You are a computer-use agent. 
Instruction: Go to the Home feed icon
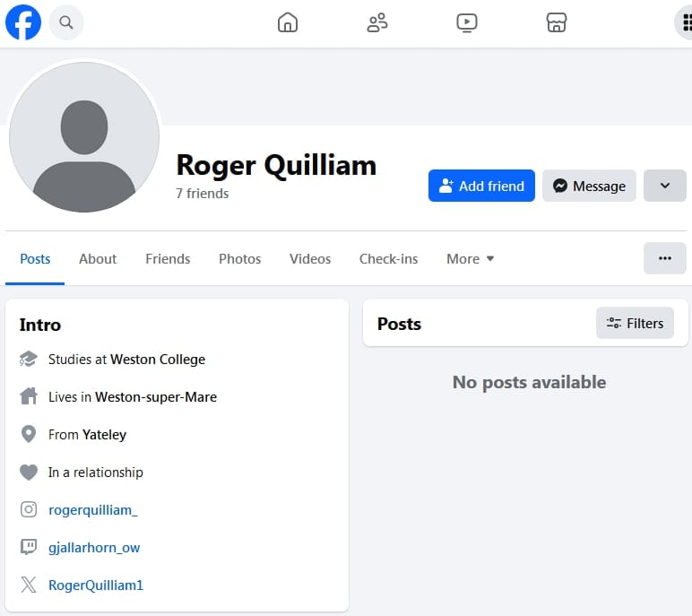[288, 22]
